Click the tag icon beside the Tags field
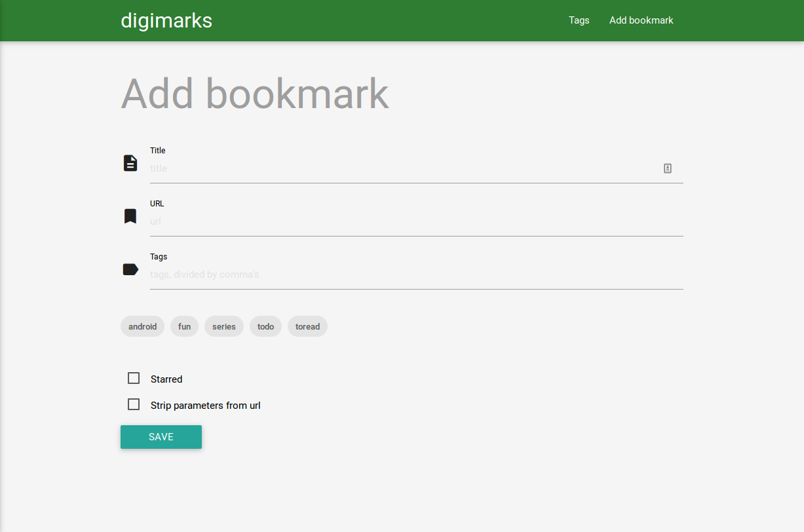The width and height of the screenshot is (804, 532). click(x=130, y=269)
